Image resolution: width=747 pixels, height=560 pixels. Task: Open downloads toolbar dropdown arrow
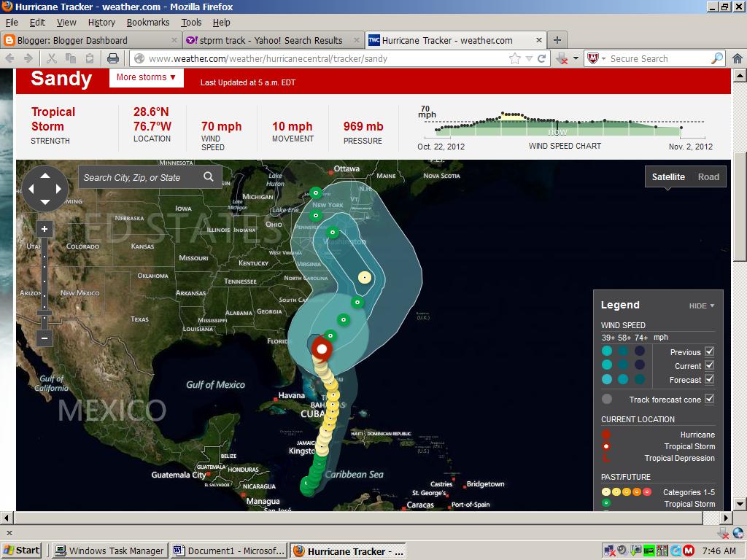click(x=576, y=58)
